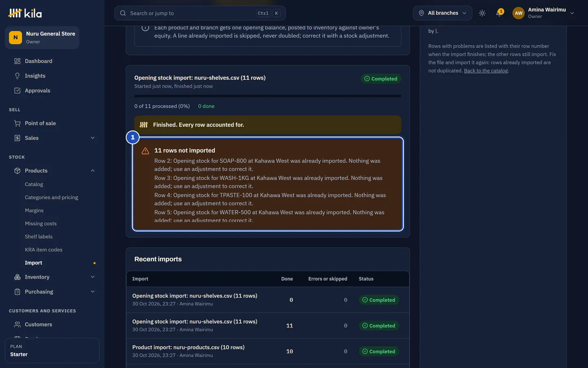
Task: Click the Finished. Every row accounted for banner
Action: (x=268, y=125)
